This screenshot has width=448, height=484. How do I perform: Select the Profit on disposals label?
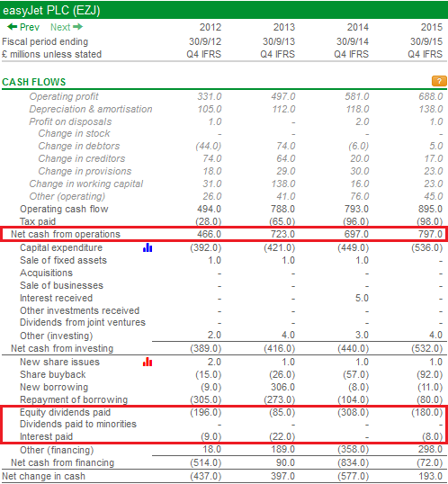(70, 121)
